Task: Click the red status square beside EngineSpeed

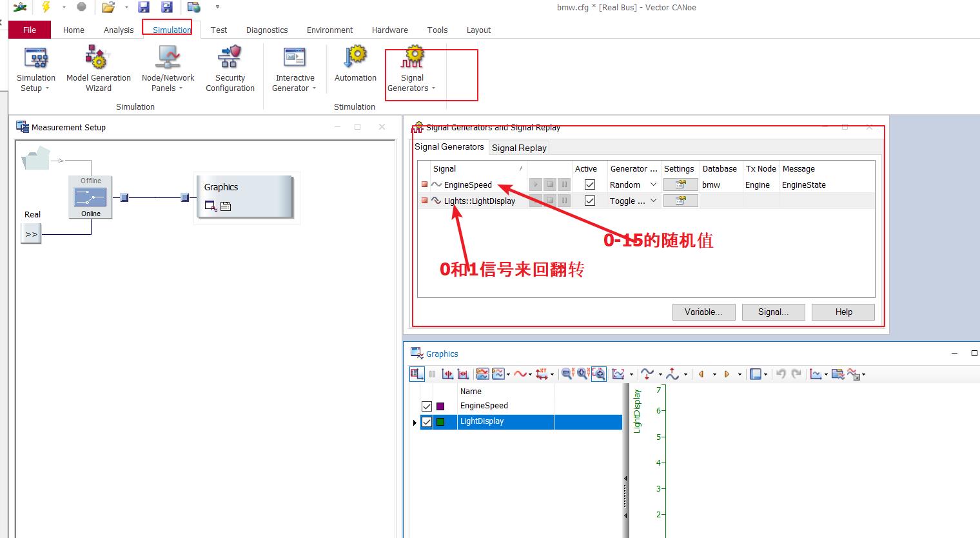Action: coord(424,184)
